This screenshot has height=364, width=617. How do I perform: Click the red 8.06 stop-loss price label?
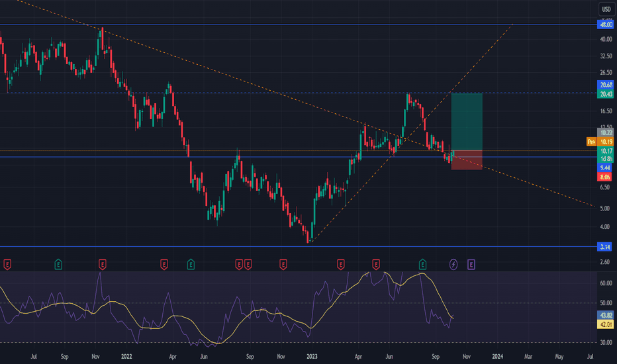605,177
